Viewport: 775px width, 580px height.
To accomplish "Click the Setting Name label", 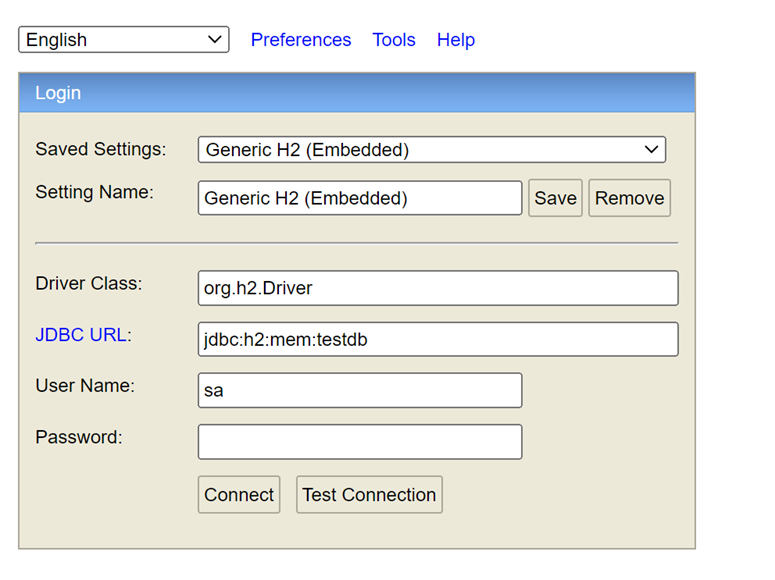I will (x=94, y=192).
